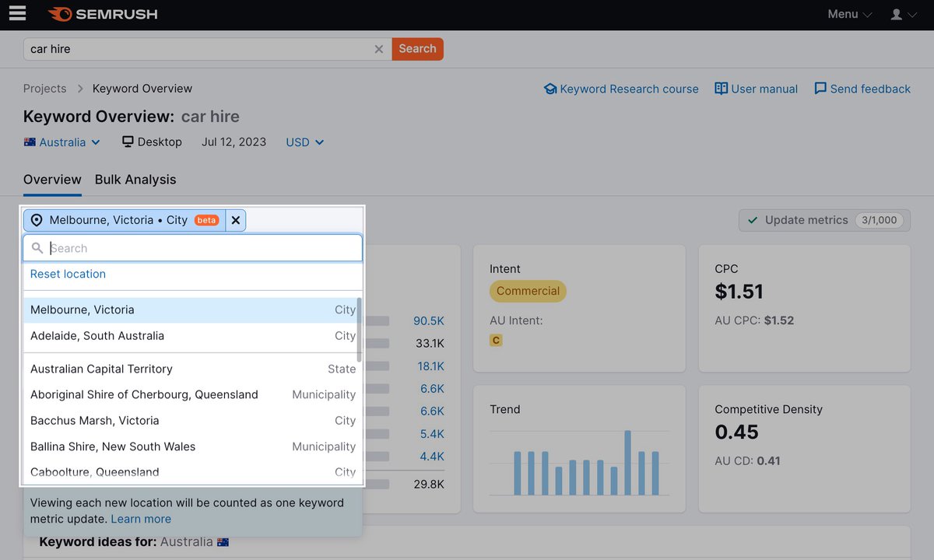This screenshot has height=560, width=934.
Task: Expand the USD currency dropdown
Action: click(x=304, y=142)
